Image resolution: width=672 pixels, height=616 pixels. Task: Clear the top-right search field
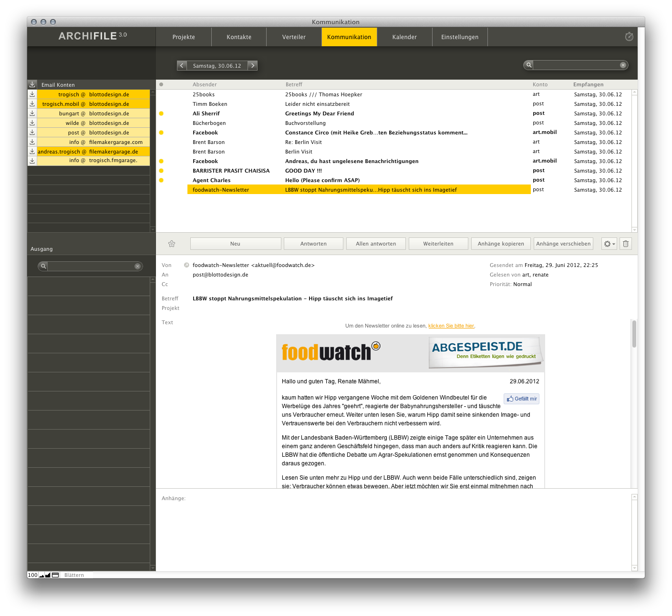tap(623, 65)
